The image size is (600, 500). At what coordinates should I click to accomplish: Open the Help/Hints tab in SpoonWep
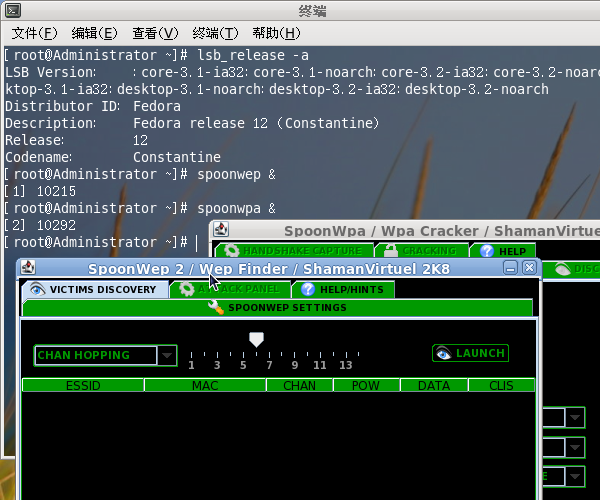coord(343,289)
